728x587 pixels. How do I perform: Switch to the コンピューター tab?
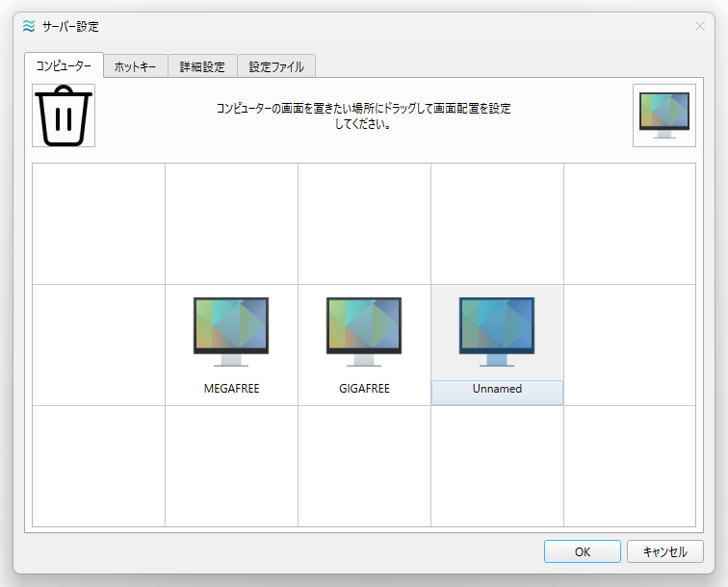pyautogui.click(x=64, y=66)
